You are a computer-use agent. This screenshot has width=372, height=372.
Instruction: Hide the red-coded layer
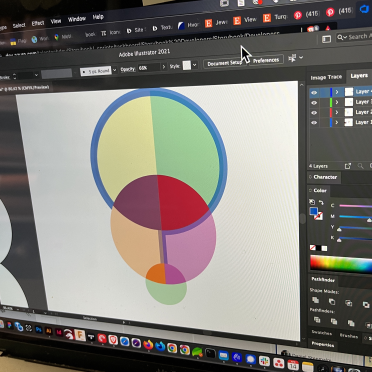[x=314, y=113]
